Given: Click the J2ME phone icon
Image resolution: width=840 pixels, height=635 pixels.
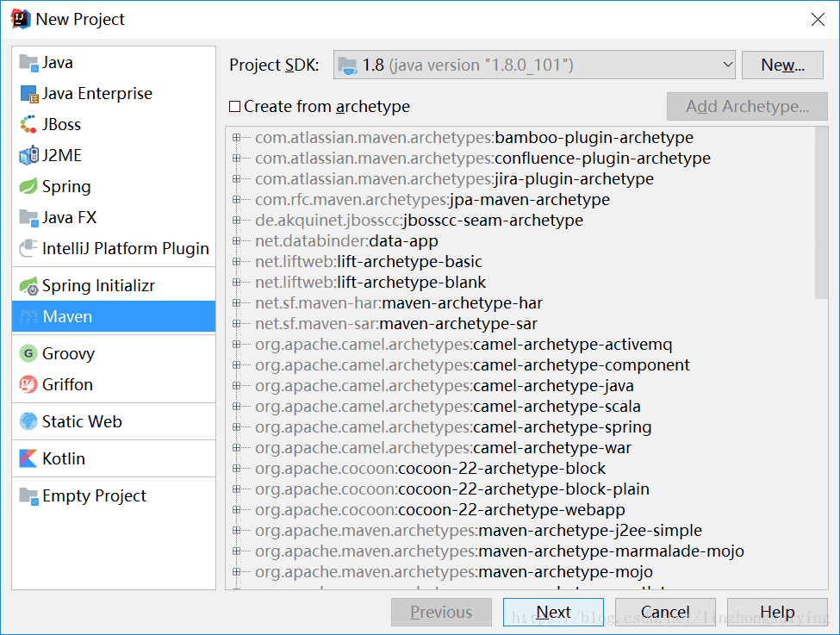Looking at the screenshot, I should coord(29,155).
